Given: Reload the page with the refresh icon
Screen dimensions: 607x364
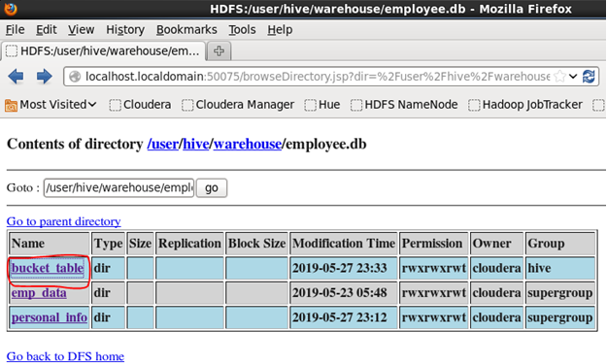Looking at the screenshot, I should tap(589, 77).
